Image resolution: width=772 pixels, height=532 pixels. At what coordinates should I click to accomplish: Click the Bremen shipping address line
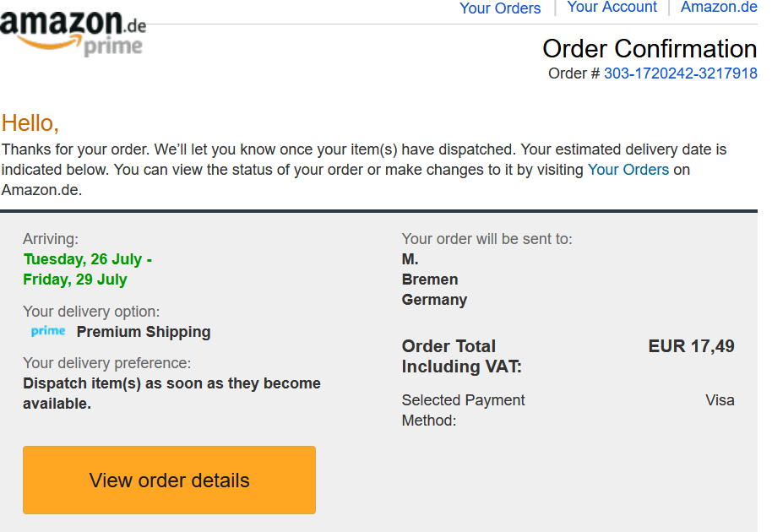430,280
